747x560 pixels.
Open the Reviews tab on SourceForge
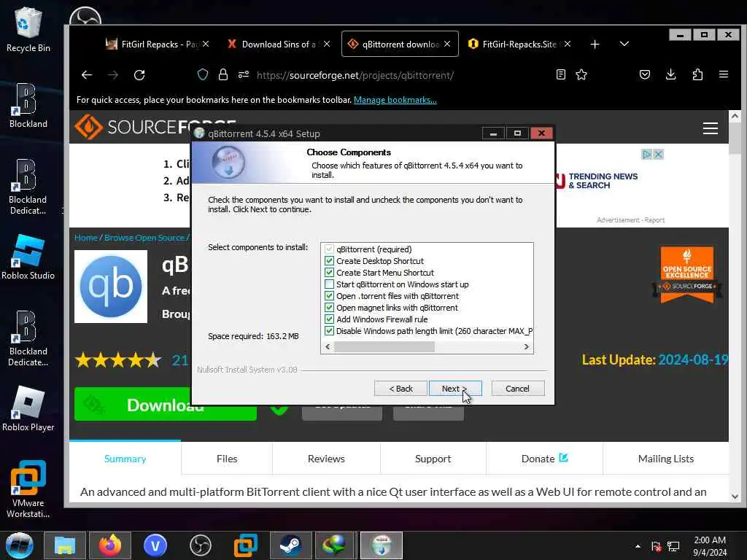[x=326, y=459]
